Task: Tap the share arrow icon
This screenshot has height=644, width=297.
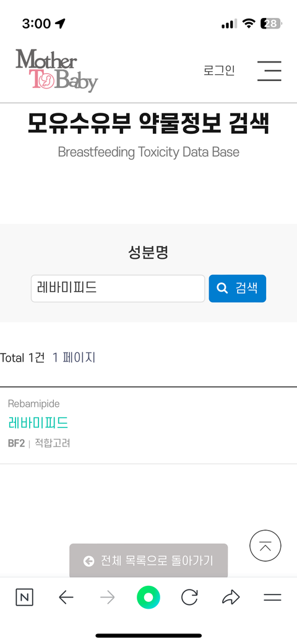Action: (x=231, y=597)
